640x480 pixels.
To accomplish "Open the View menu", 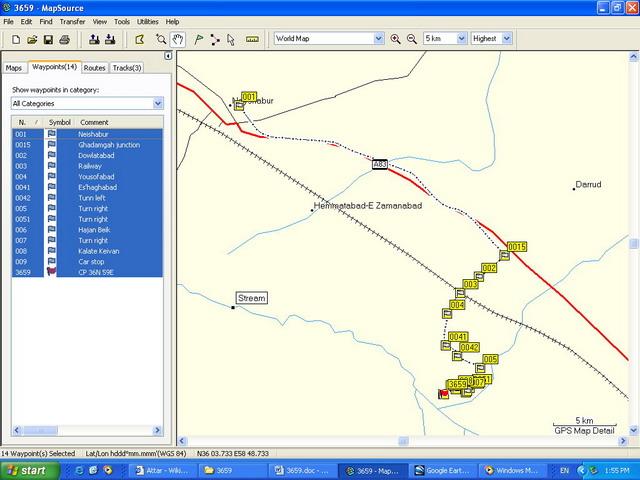I will click(x=100, y=22).
